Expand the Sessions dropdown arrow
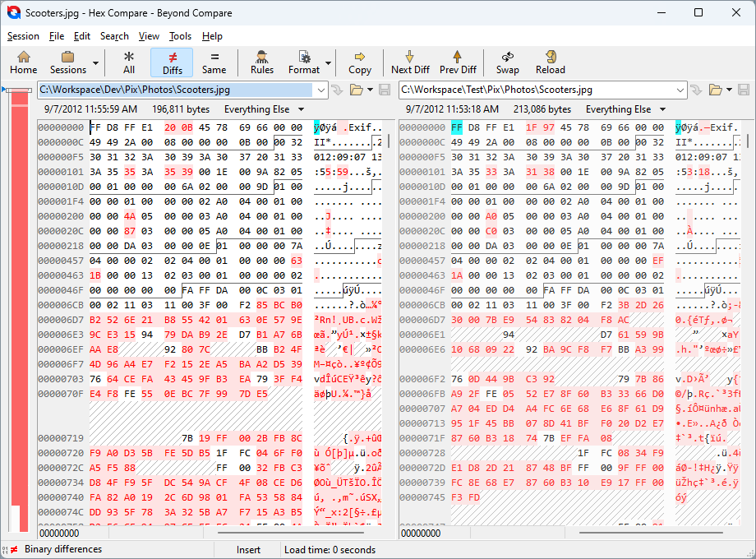 [x=96, y=62]
